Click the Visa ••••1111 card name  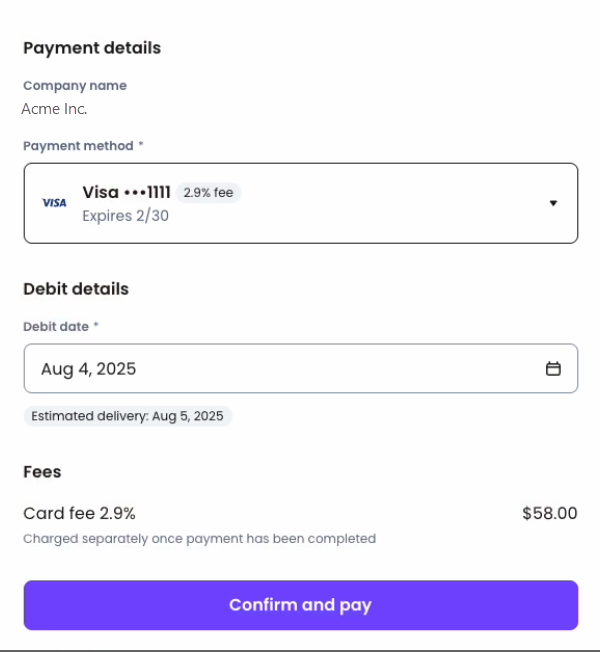pos(126,192)
